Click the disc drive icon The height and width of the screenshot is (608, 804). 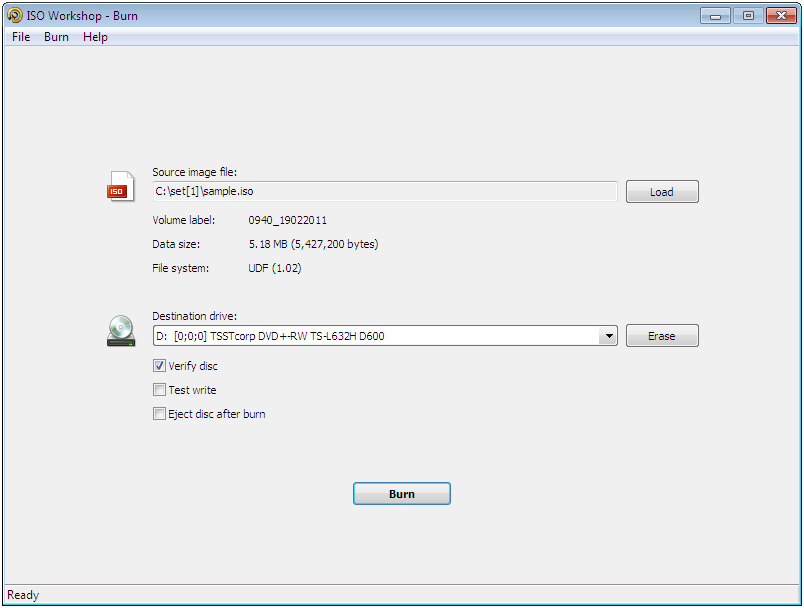121,331
